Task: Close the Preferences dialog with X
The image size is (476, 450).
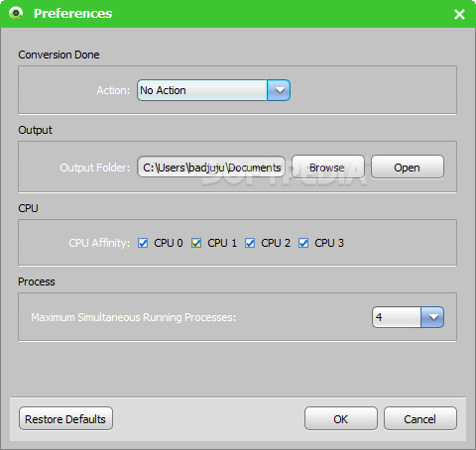Action: [459, 14]
